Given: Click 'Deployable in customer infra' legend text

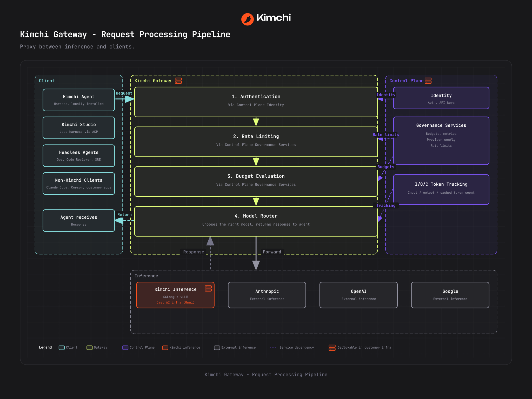Looking at the screenshot, I should click(364, 348).
